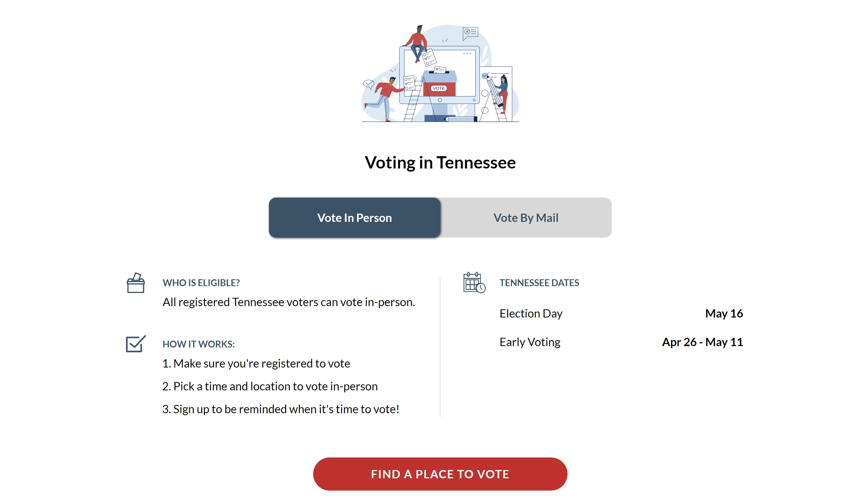Click the Who Is Eligible heading
The image size is (865, 504).
pos(201,283)
